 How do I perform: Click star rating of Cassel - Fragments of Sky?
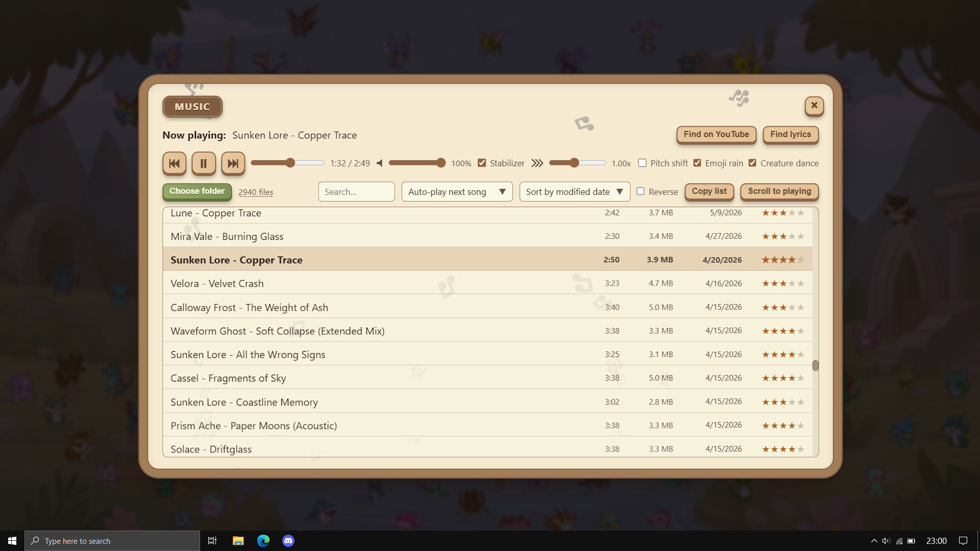[783, 378]
